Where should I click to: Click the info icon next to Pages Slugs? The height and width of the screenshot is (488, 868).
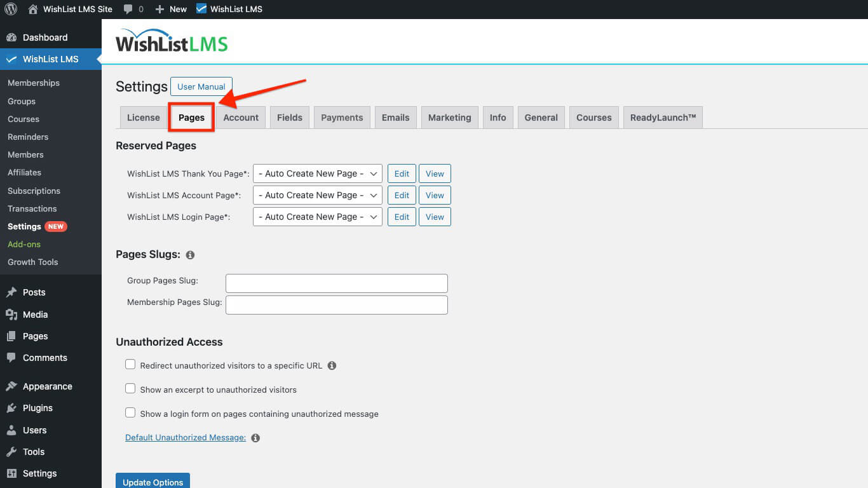(x=190, y=254)
